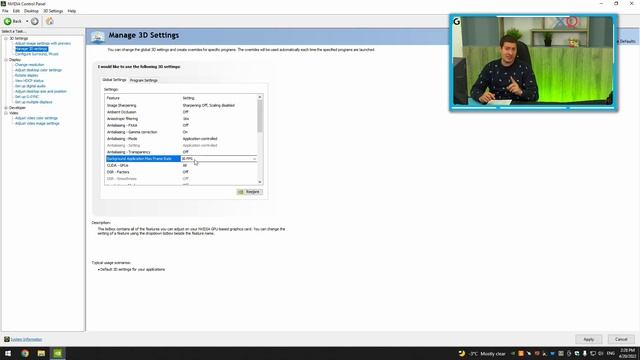The height and width of the screenshot is (360, 640).
Task: Switch to the Global Settings tab
Action: tap(114, 80)
